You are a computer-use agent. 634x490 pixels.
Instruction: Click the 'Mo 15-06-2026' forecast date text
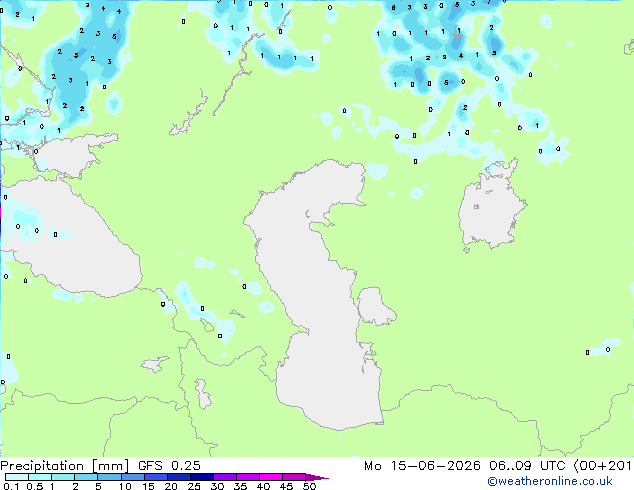click(422, 466)
